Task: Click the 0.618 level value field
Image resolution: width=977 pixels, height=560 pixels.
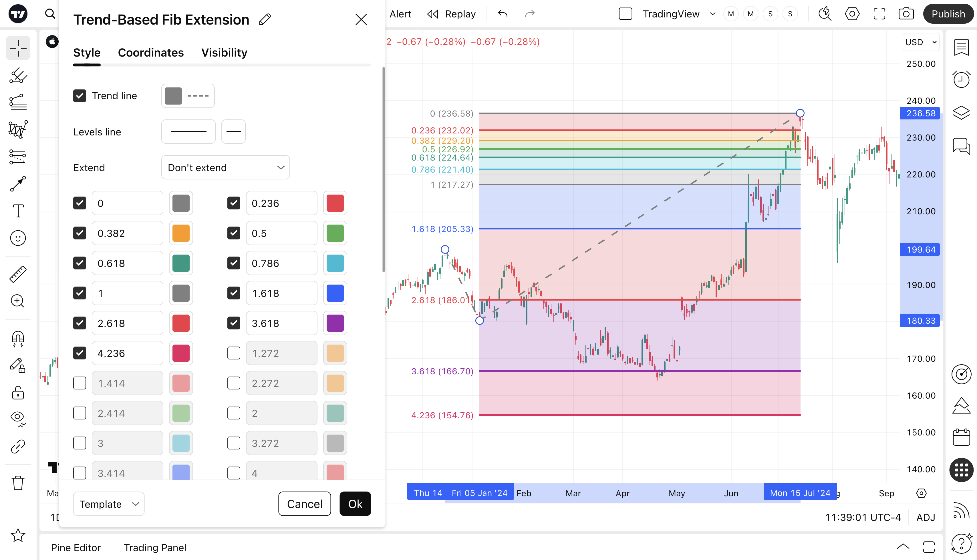Action: pyautogui.click(x=127, y=263)
